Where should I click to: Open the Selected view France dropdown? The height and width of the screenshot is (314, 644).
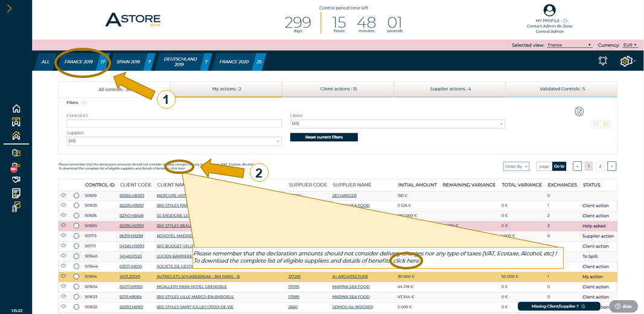tap(569, 45)
